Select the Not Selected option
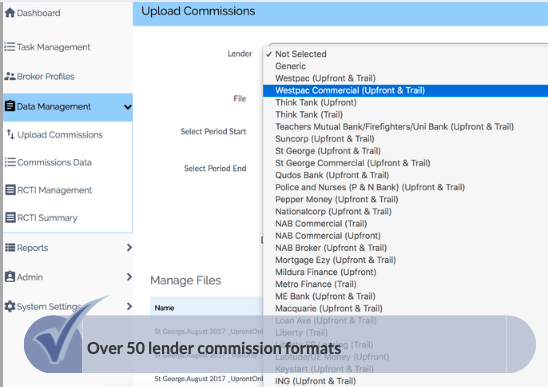This screenshot has width=548, height=387. [x=301, y=54]
